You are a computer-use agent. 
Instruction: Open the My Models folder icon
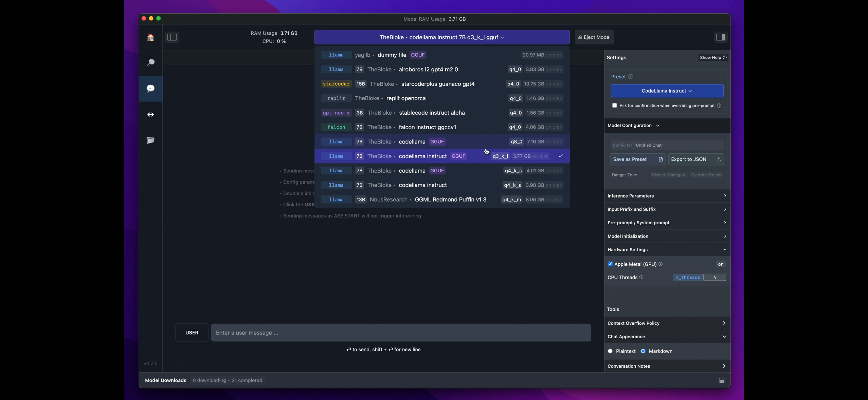pyautogui.click(x=150, y=140)
